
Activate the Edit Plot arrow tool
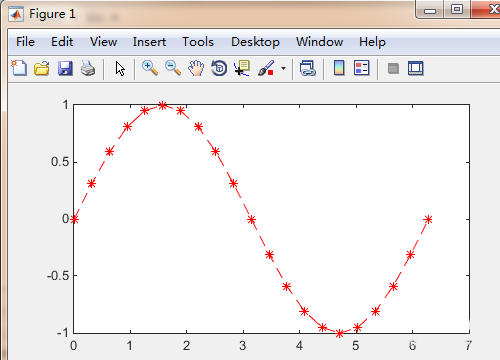[120, 69]
